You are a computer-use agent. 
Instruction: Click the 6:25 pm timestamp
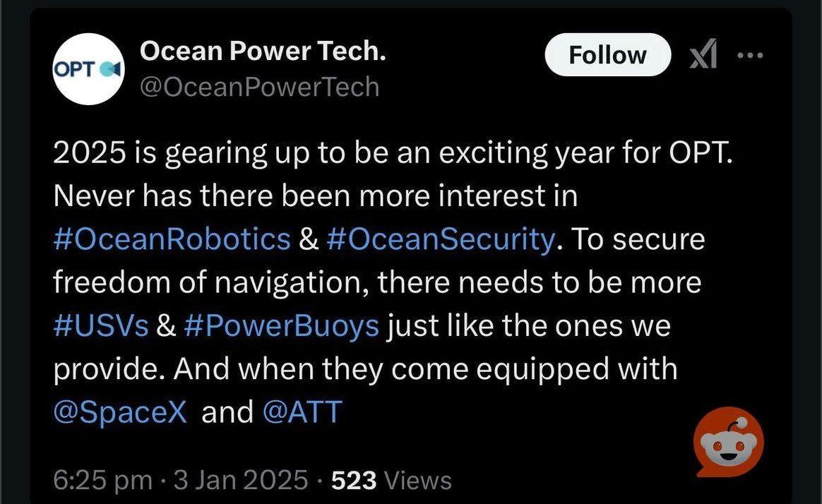click(x=103, y=481)
